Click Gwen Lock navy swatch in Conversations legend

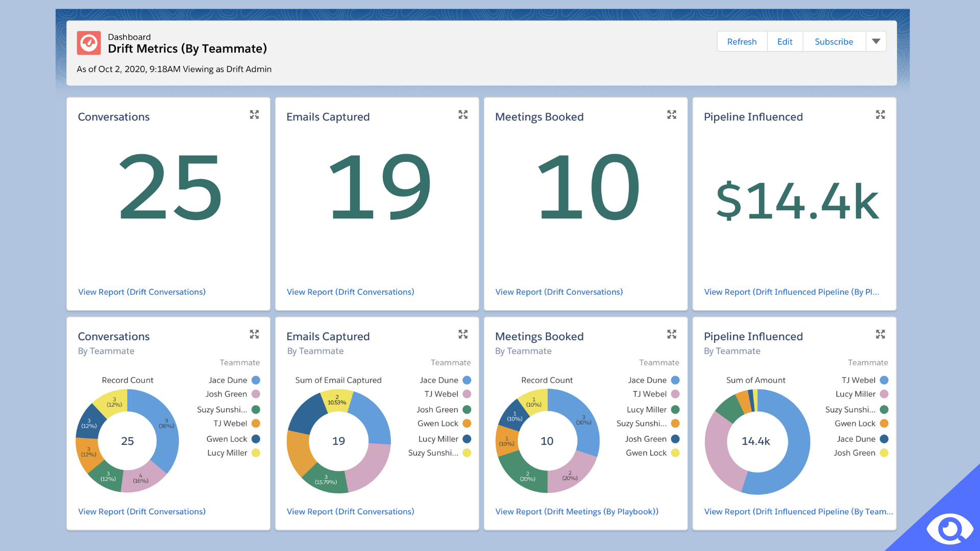click(x=256, y=439)
